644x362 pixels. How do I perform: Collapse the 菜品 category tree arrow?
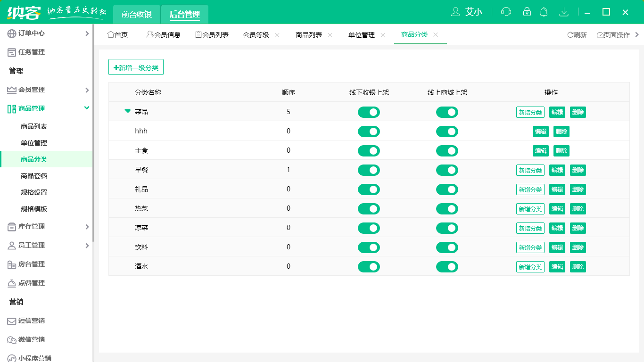tap(127, 112)
